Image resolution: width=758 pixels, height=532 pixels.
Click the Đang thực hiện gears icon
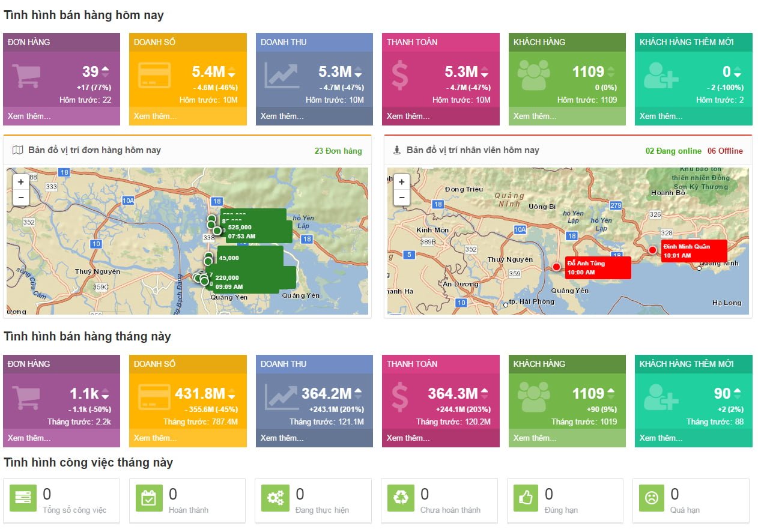click(x=275, y=498)
